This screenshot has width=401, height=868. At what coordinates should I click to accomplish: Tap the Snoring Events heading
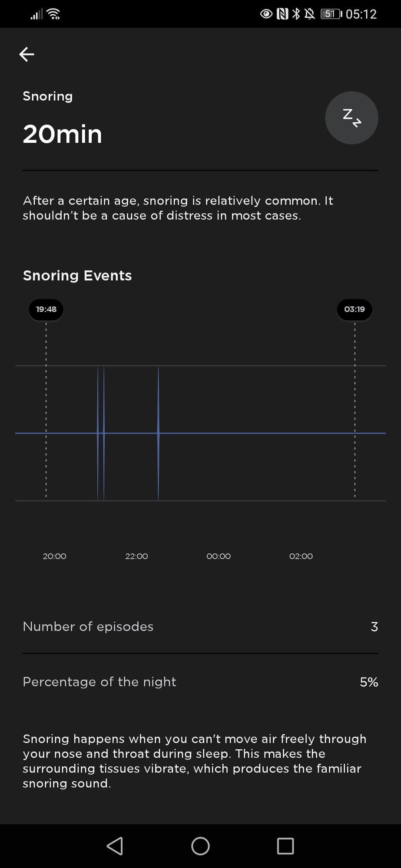pyautogui.click(x=77, y=276)
